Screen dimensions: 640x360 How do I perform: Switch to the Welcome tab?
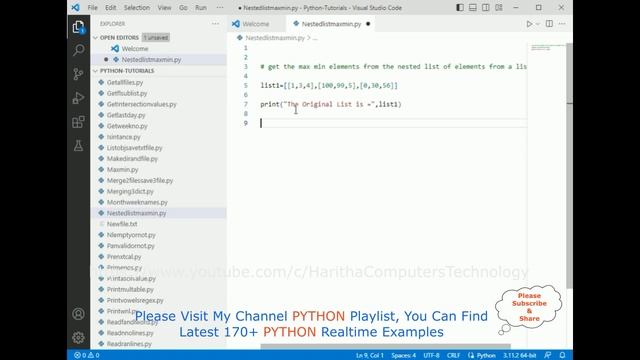point(256,24)
